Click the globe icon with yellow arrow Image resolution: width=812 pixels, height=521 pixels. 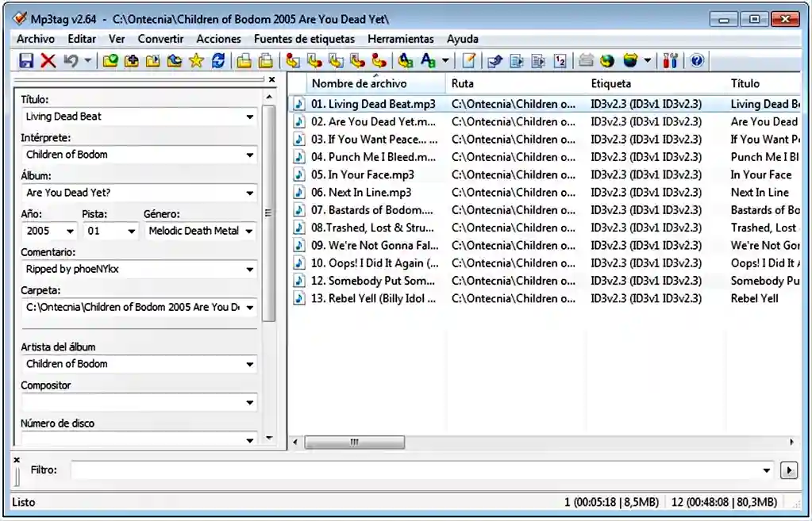(607, 60)
